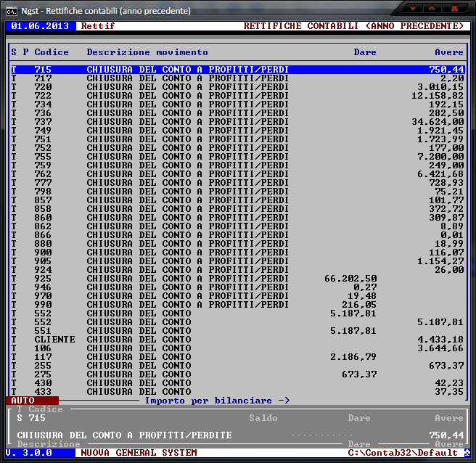Click the Codice field showing S 715

tap(31, 418)
